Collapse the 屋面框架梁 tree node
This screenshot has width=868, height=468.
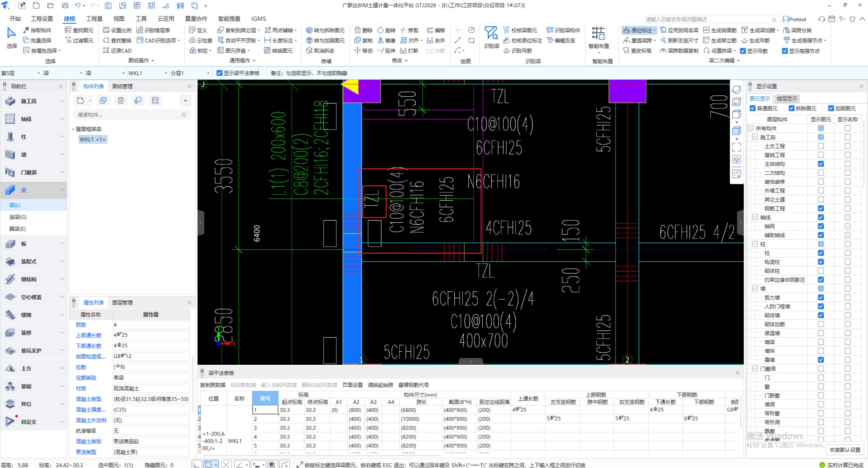[73, 129]
